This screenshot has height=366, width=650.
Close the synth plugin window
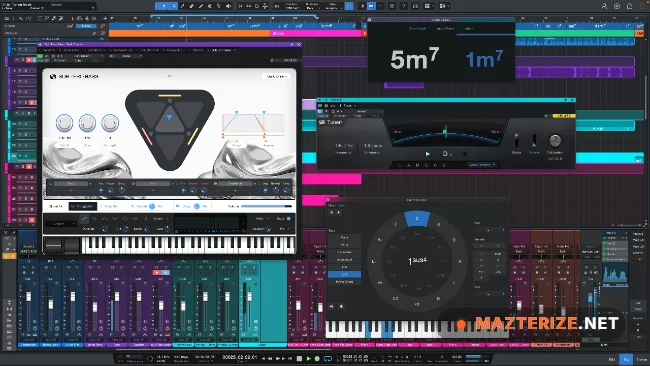click(298, 44)
